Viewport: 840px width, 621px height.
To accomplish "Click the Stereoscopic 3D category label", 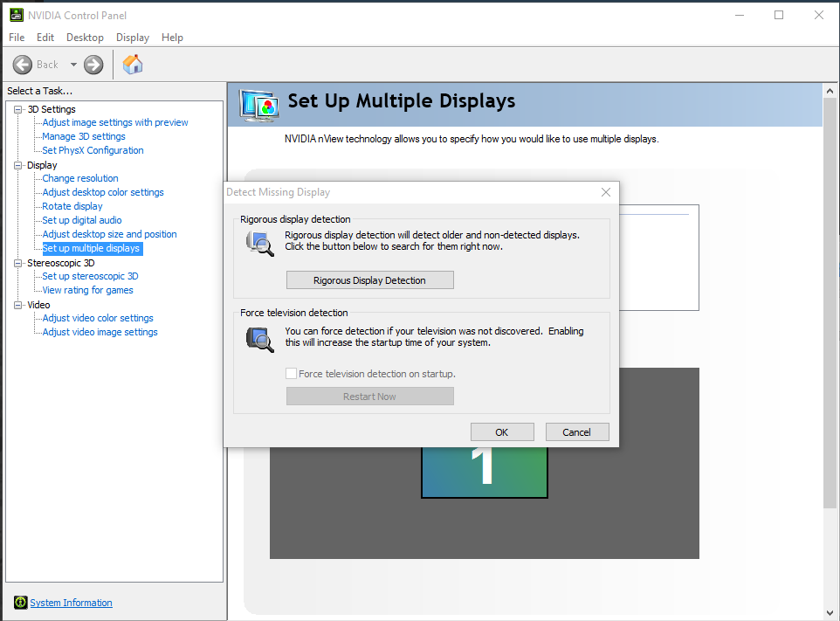I will 60,263.
